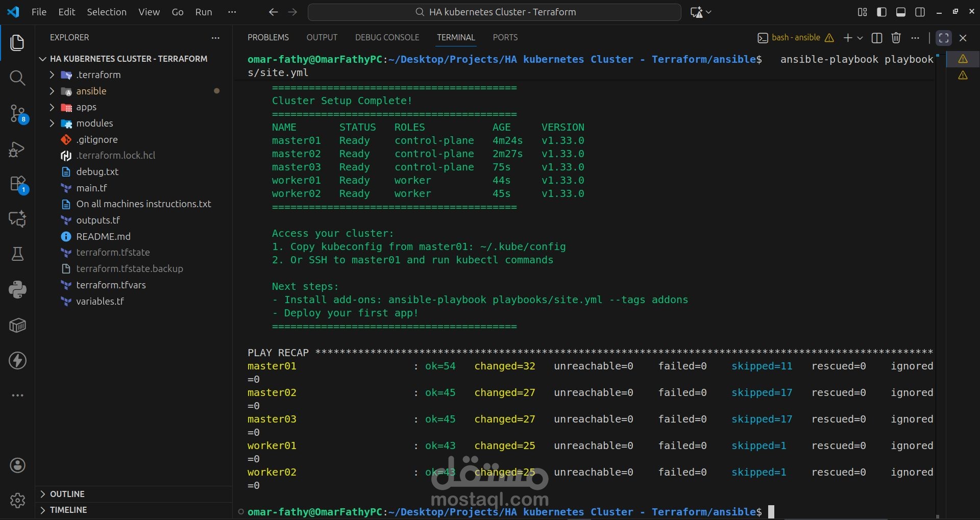This screenshot has width=980, height=520.
Task: Open the Run menu in the menu bar
Action: (x=204, y=12)
